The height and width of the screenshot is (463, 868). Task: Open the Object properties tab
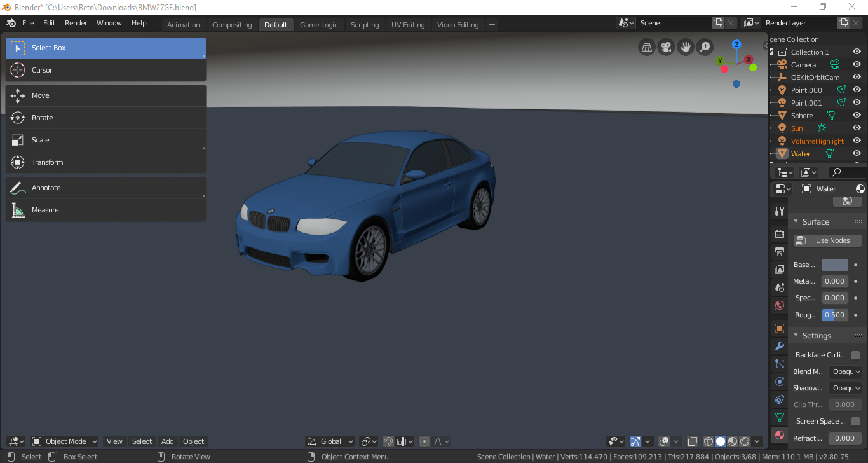[x=780, y=328]
